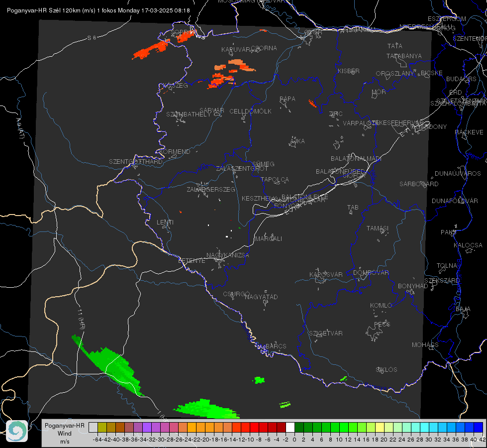Click the CSURGÓ city label

(x=236, y=294)
